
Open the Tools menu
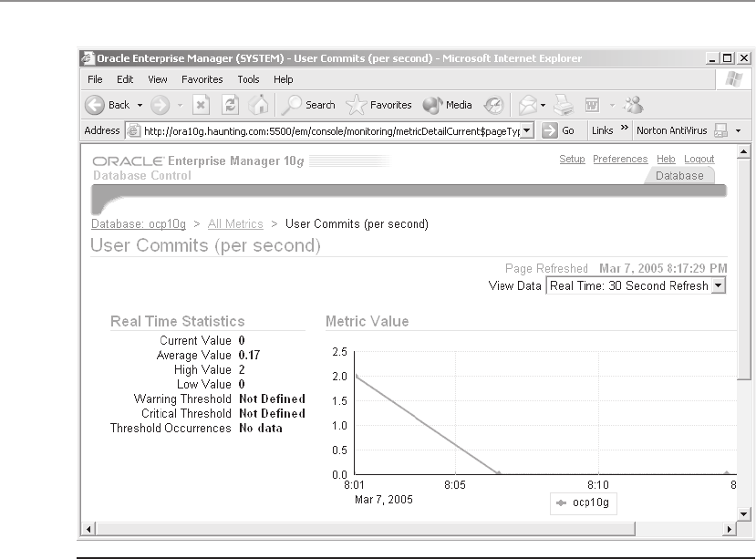point(248,79)
